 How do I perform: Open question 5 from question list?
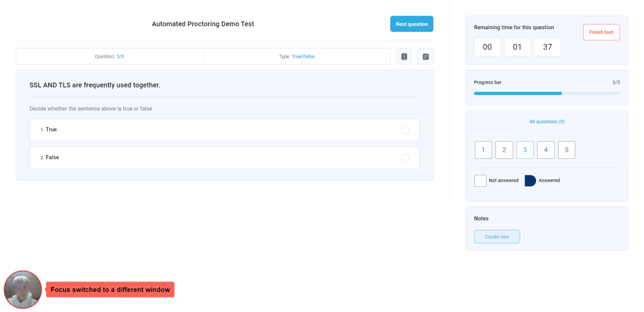point(566,150)
